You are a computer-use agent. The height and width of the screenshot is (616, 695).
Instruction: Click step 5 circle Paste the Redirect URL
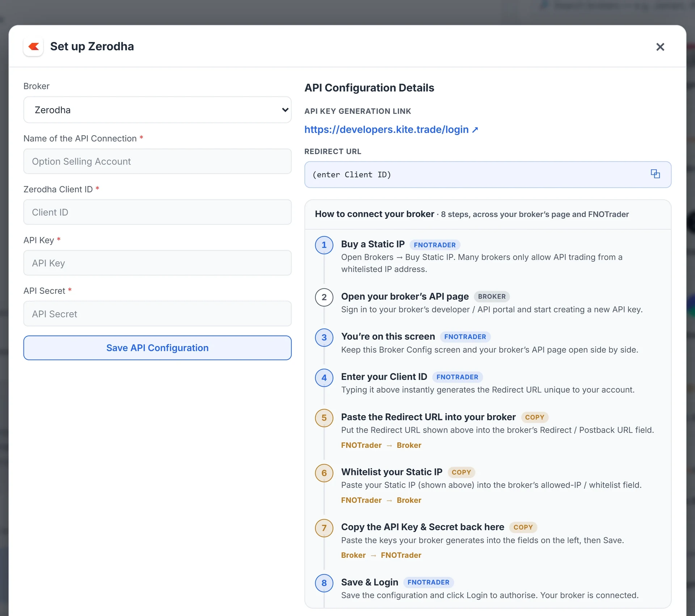[324, 418]
